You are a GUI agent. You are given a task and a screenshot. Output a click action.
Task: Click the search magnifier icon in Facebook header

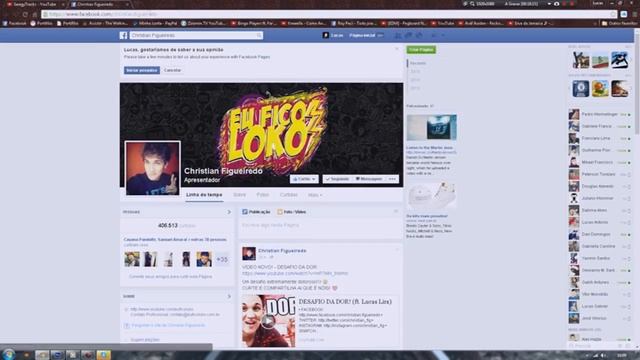pyautogui.click(x=259, y=36)
